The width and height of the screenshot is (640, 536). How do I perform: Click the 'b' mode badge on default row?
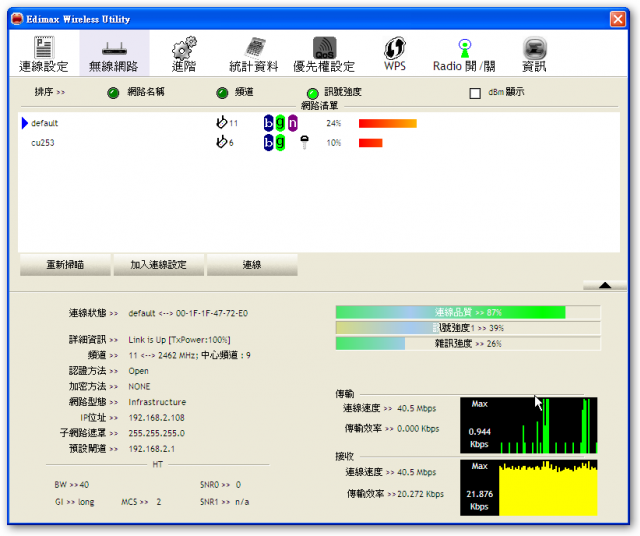(x=268, y=123)
